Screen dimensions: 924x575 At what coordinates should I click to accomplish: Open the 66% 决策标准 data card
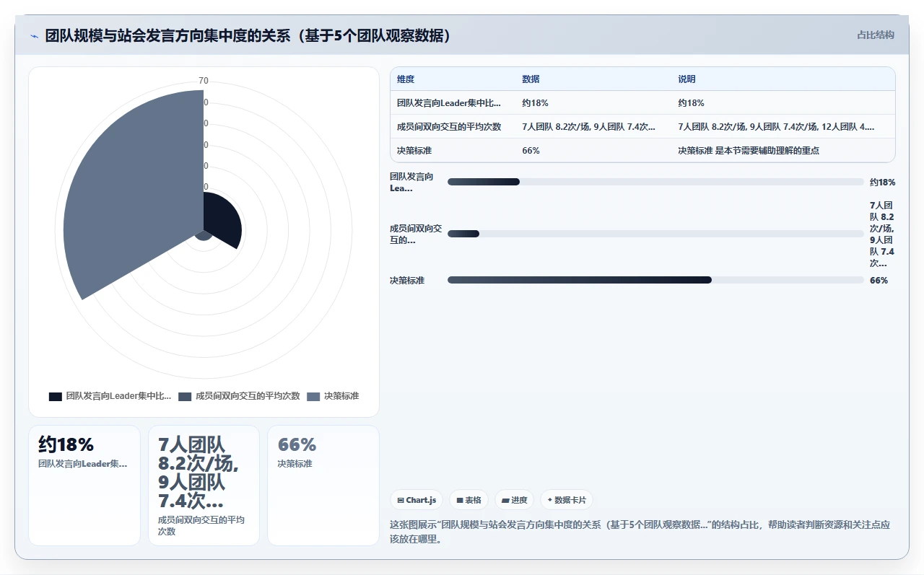(x=323, y=486)
